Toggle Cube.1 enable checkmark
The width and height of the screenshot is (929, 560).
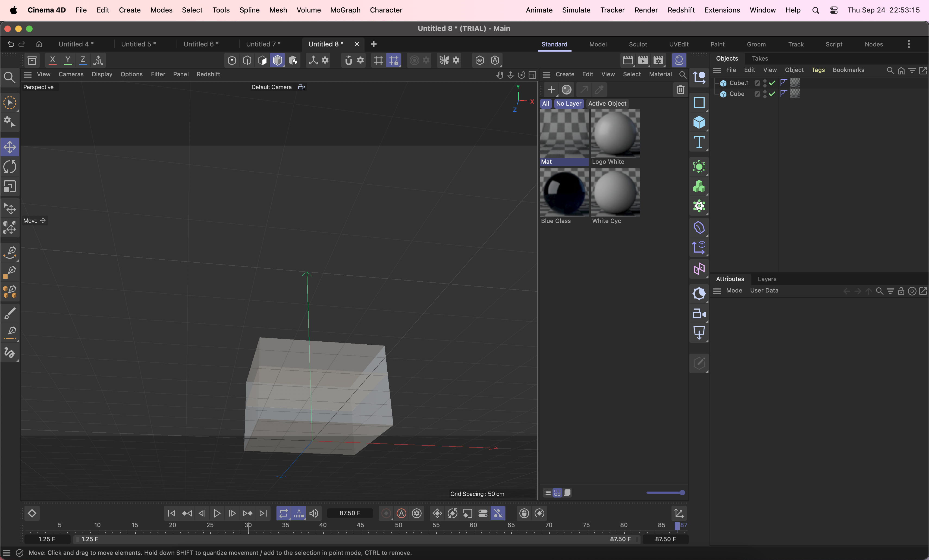click(772, 83)
